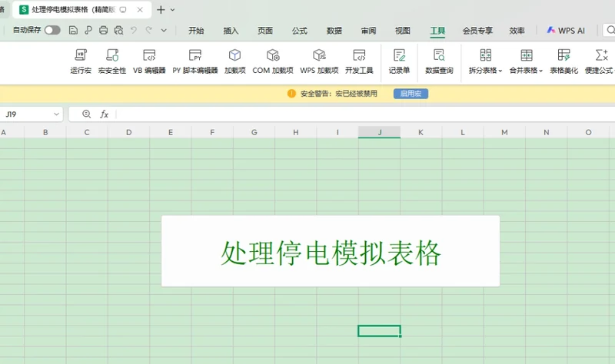Image resolution: width=615 pixels, height=364 pixels.
Task: Select column B header
Action: point(45,132)
